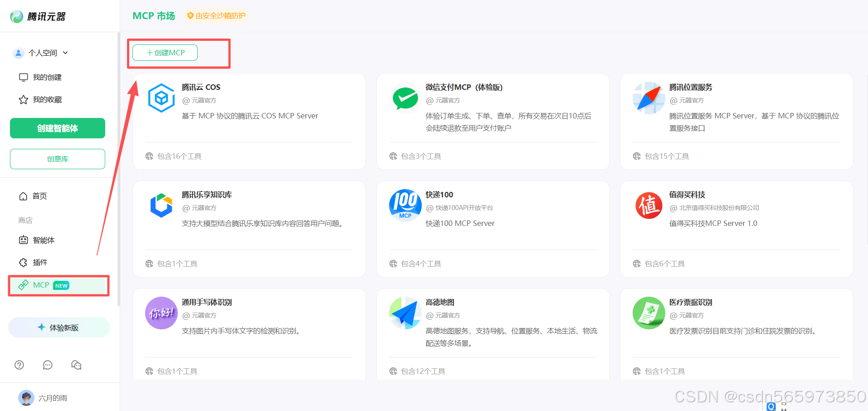The width and height of the screenshot is (868, 411).
Task: Click the 腾讯云 COS hexagon icon
Action: click(161, 98)
